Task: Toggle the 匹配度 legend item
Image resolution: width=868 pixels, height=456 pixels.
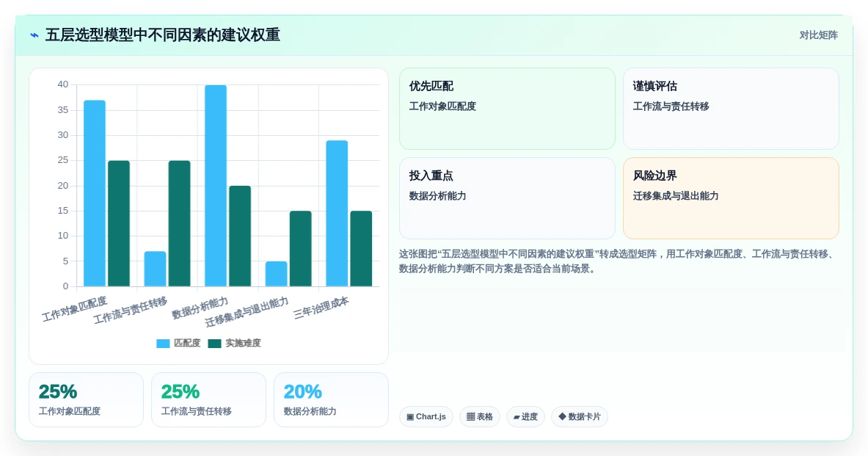Action: 178,343
